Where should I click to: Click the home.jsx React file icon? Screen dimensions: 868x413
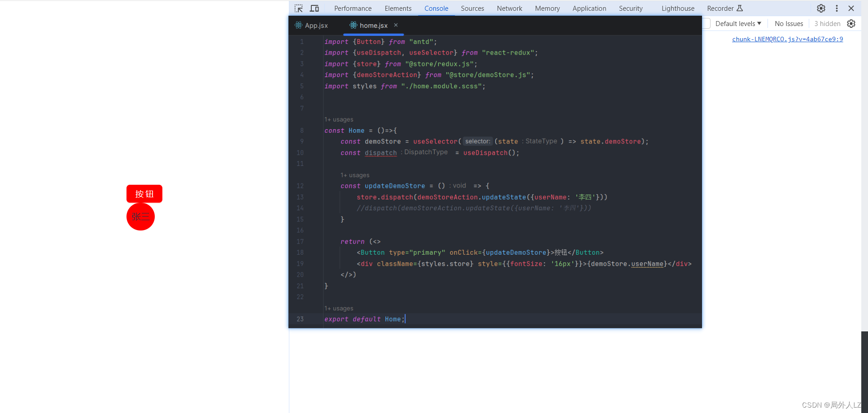tap(353, 25)
